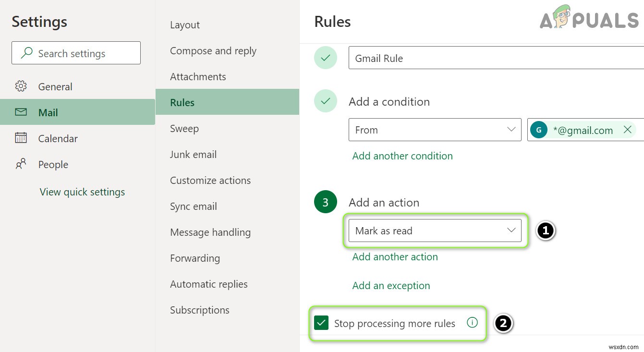644x352 pixels.
Task: Remove the *@gmail.com sender chip
Action: click(x=627, y=130)
